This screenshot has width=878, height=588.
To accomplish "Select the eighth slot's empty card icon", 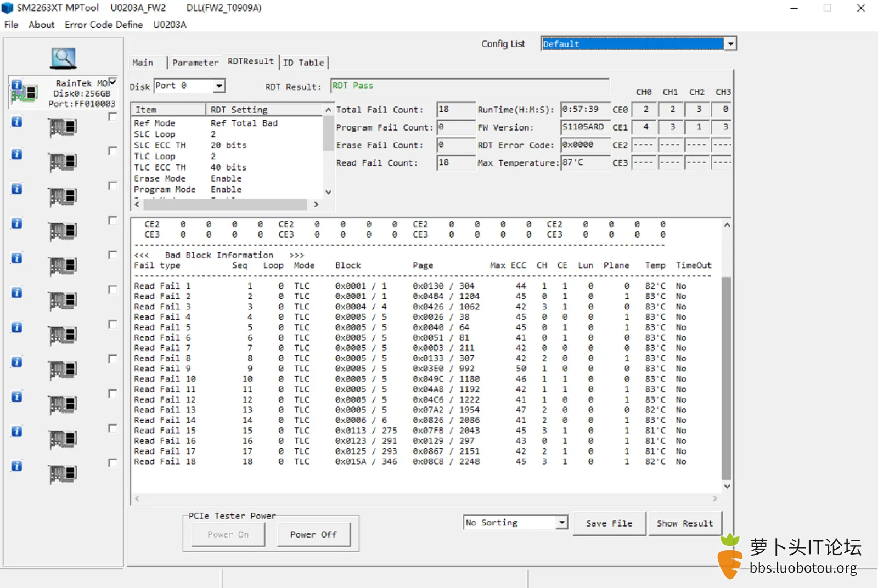I will click(63, 335).
